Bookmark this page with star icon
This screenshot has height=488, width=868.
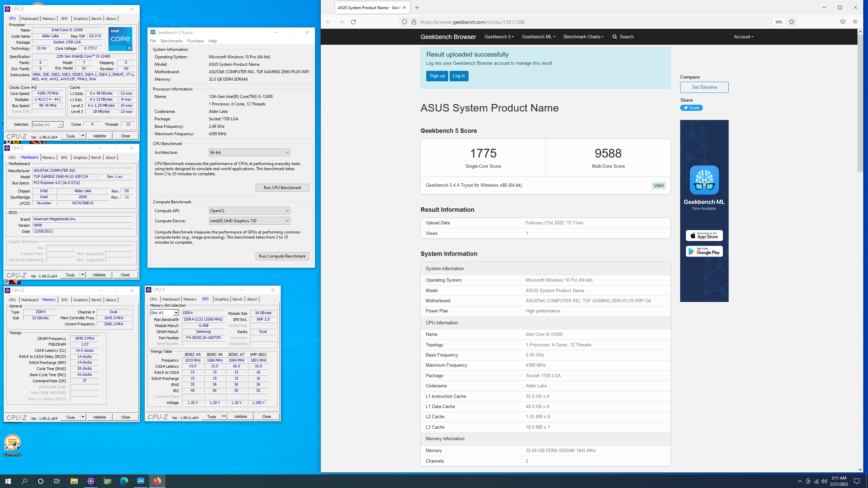(x=792, y=22)
